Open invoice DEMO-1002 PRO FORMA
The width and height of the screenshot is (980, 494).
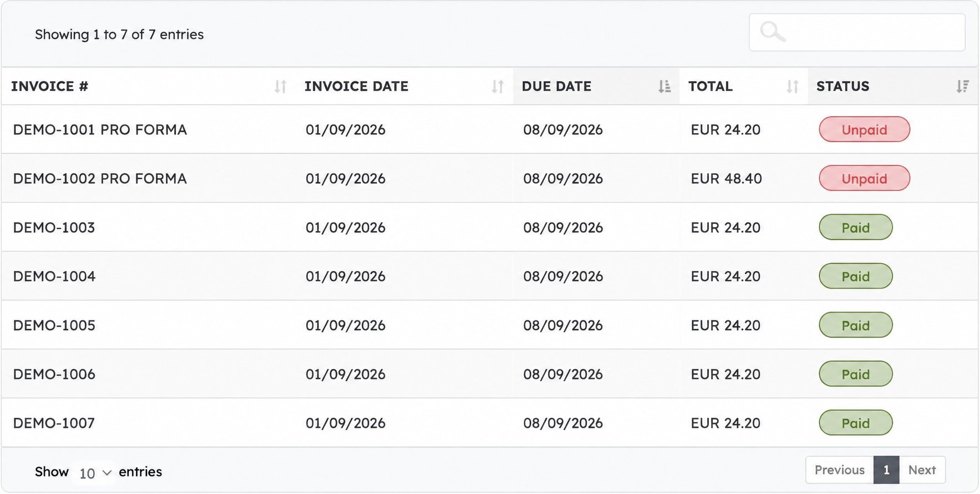(x=100, y=179)
